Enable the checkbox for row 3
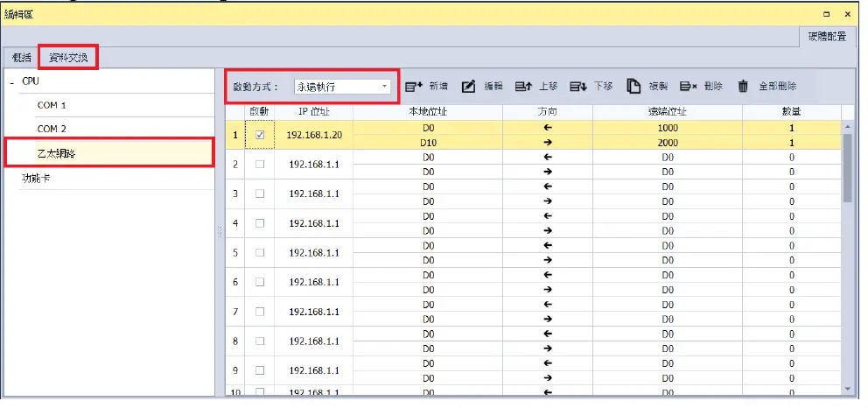Screen dimensions: 868x408 [260, 193]
